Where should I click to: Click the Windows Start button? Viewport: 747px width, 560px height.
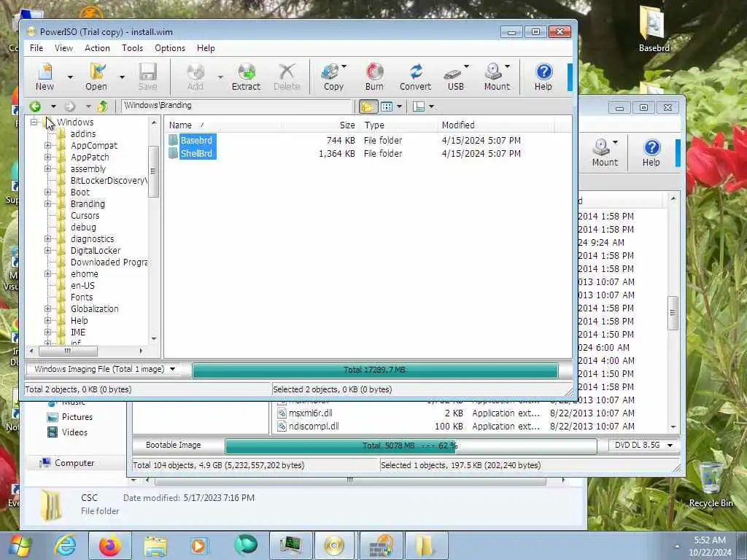(20, 545)
